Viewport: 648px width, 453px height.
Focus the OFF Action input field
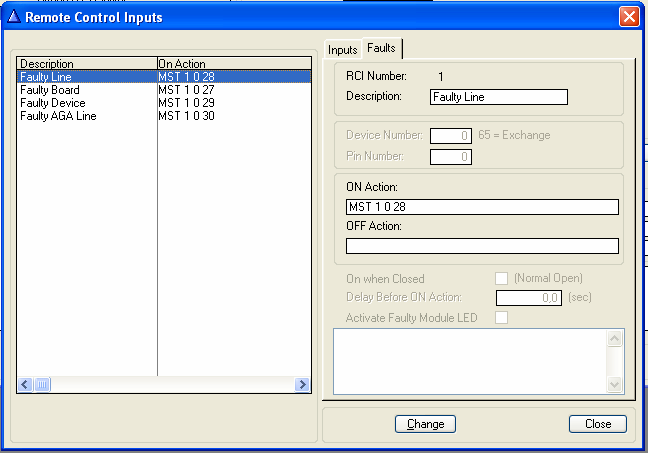click(482, 246)
